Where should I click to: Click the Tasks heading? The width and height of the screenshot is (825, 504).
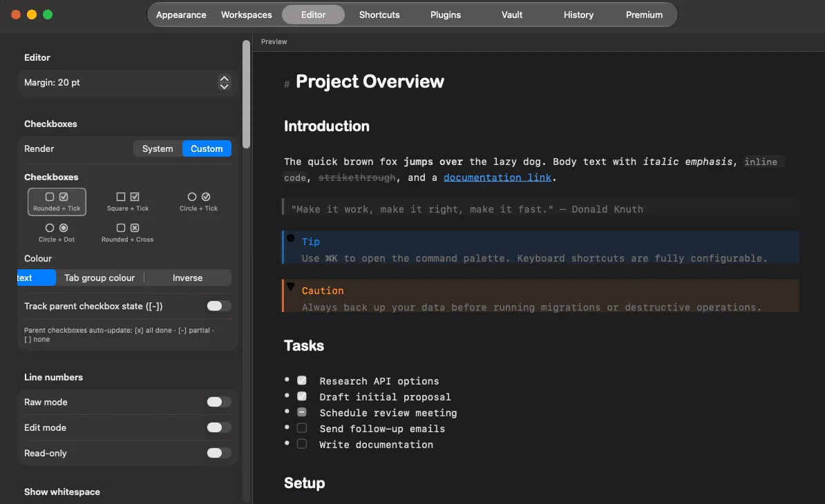click(304, 345)
